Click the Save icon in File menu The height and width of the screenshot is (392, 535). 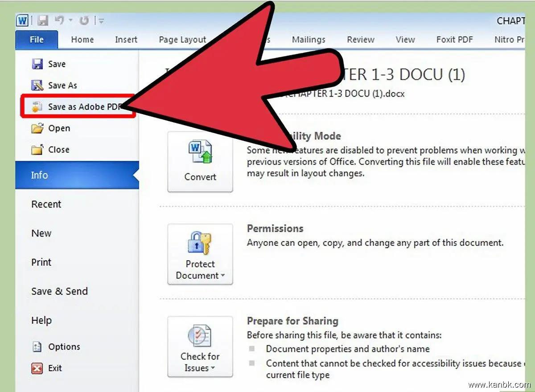click(37, 64)
